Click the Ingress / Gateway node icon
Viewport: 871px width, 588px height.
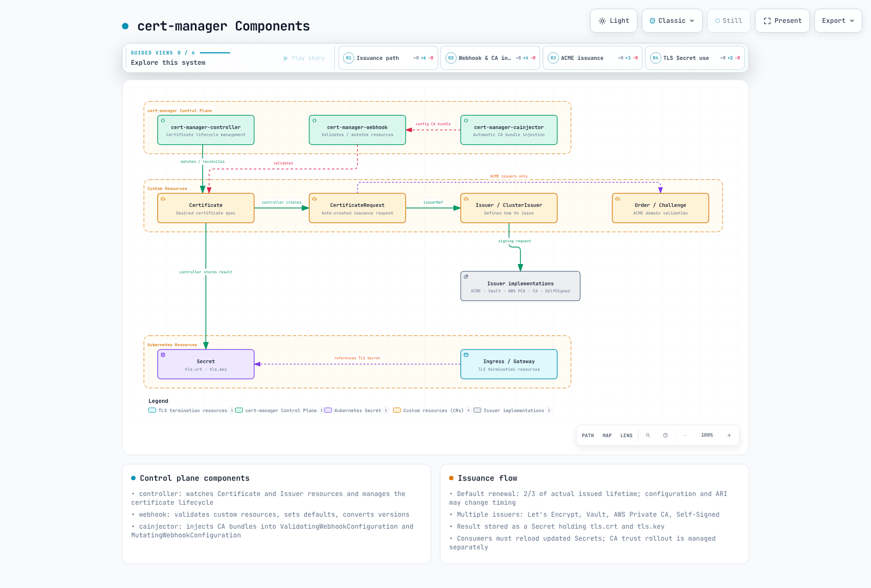point(466,355)
